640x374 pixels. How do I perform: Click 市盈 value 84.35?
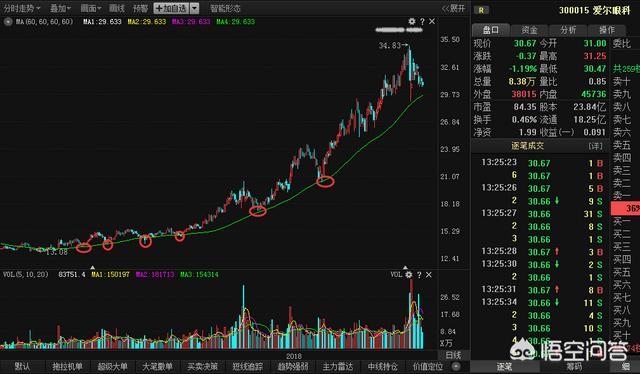coord(524,107)
